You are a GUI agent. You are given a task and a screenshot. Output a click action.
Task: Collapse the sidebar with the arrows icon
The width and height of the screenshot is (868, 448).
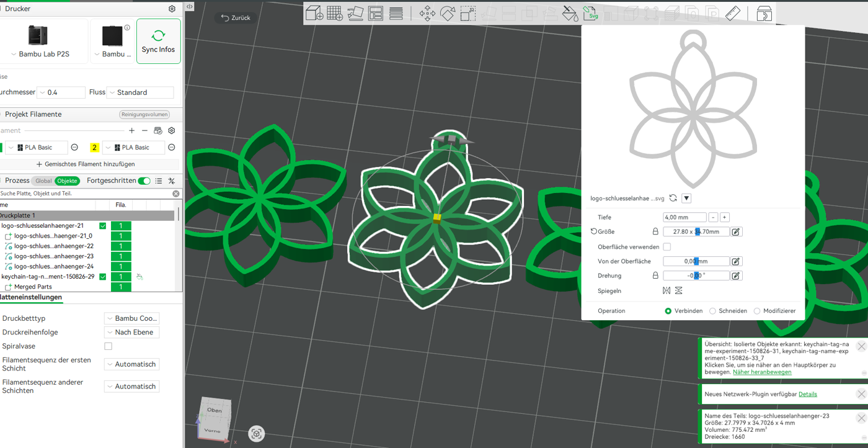(189, 6)
